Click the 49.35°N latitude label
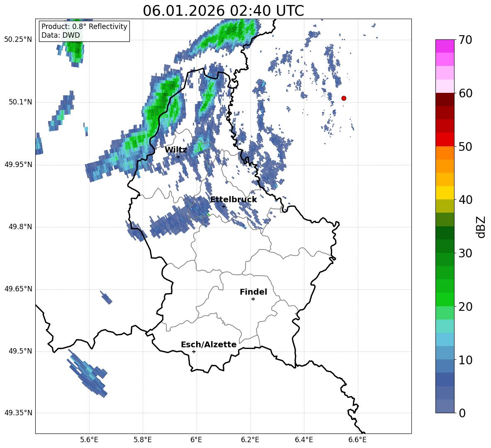 click(18, 413)
